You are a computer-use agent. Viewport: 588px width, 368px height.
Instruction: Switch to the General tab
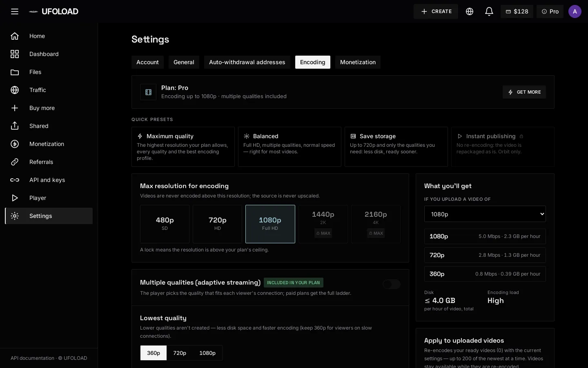tap(184, 62)
